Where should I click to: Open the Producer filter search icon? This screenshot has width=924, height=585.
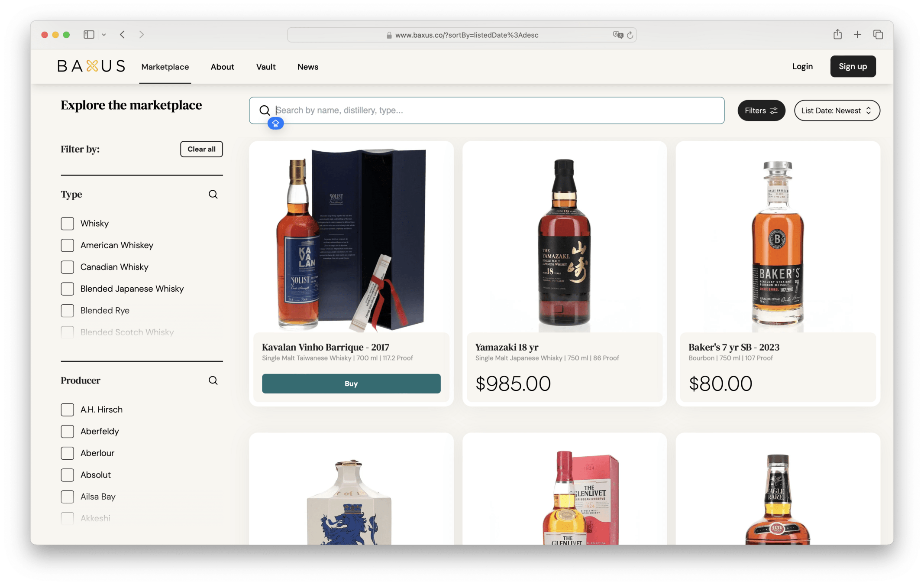pos(213,380)
